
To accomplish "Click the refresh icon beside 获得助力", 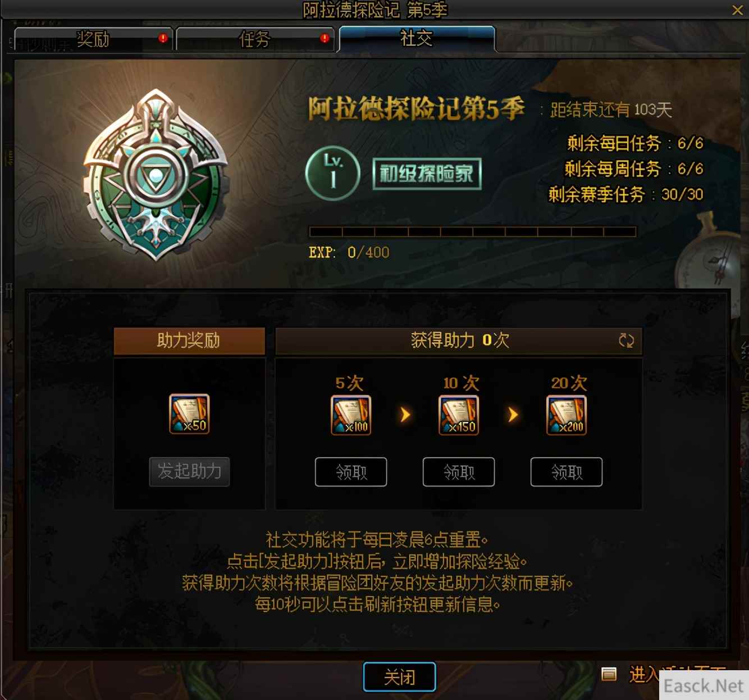I will 626,340.
